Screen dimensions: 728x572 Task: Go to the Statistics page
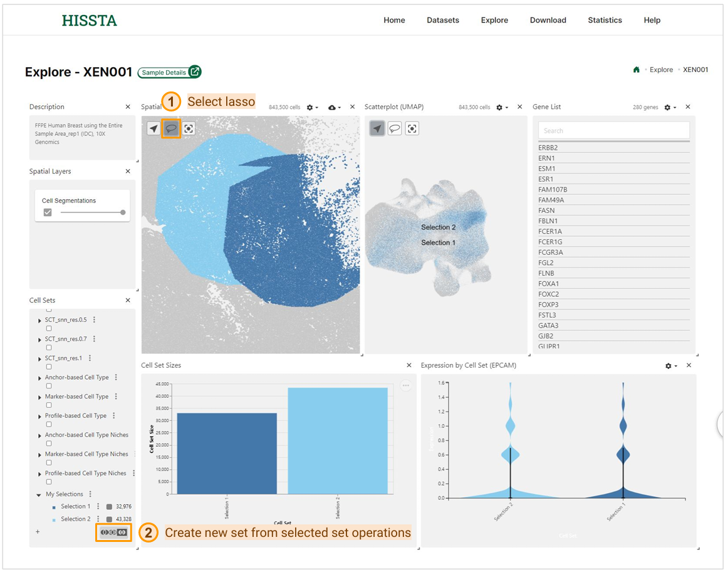click(605, 20)
